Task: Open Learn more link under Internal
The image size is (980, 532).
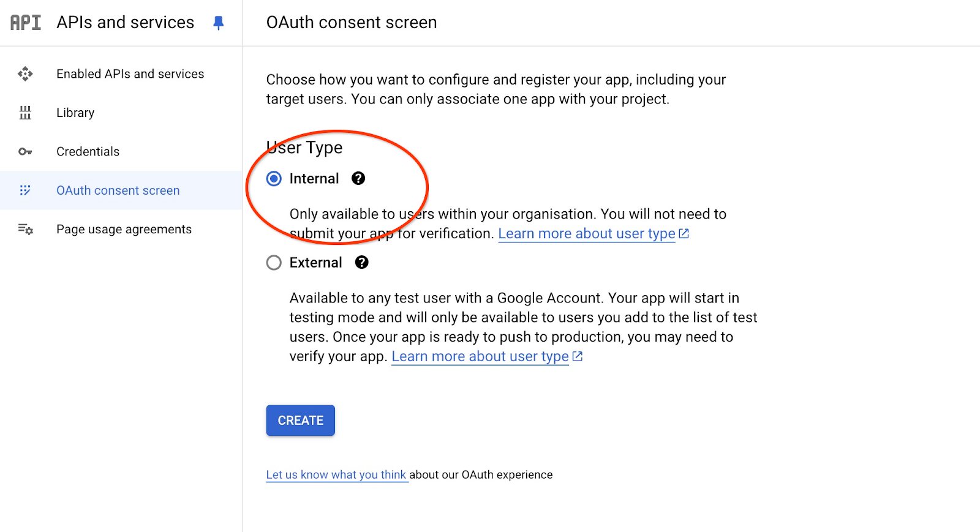Action: (586, 234)
